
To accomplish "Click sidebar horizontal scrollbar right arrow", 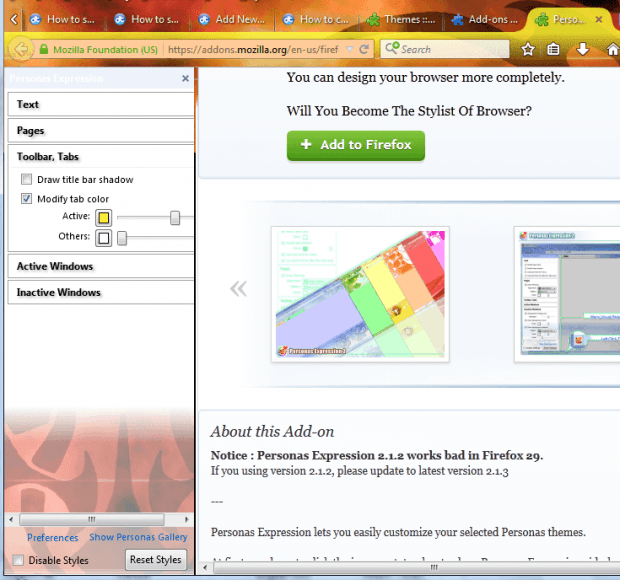I will point(187,519).
